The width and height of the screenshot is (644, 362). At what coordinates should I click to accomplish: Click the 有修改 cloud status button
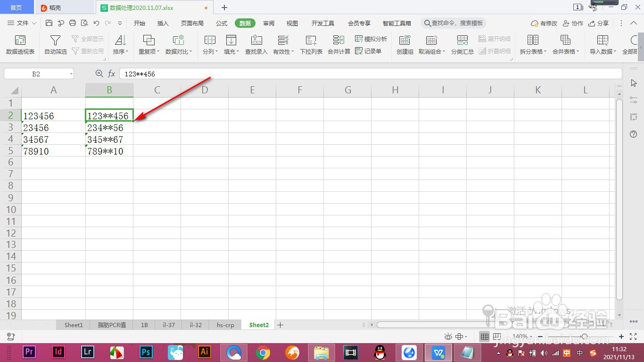pyautogui.click(x=544, y=23)
